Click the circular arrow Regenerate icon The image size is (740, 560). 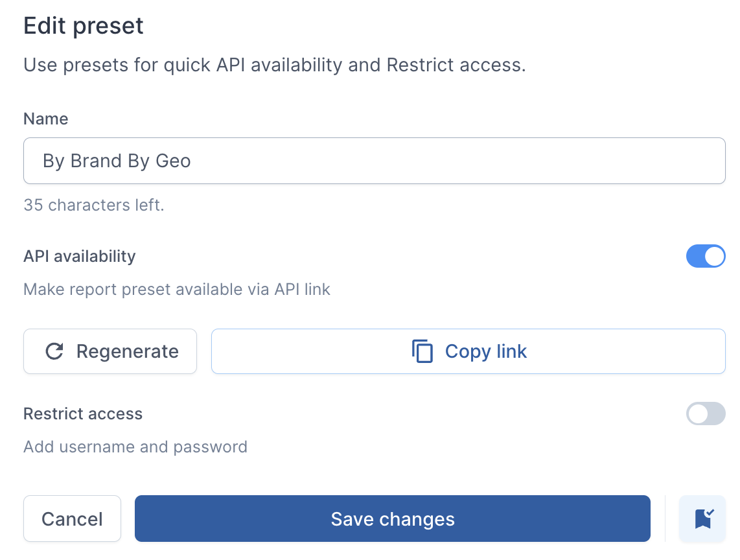click(x=54, y=351)
